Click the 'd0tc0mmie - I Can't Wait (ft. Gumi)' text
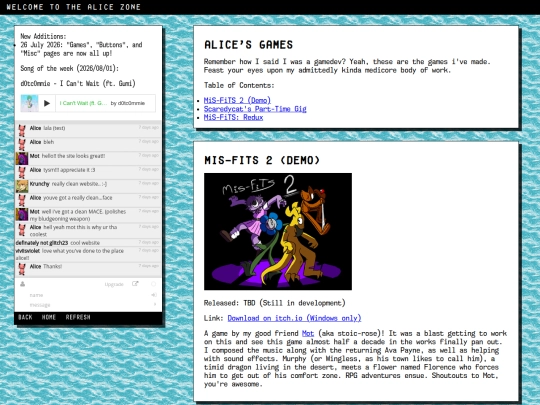The width and height of the screenshot is (540, 405). (x=78, y=83)
